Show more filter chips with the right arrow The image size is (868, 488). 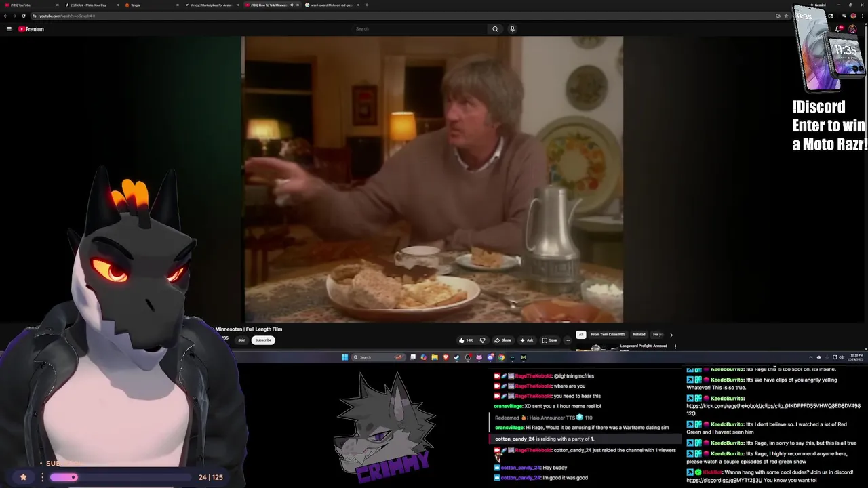pyautogui.click(x=671, y=335)
